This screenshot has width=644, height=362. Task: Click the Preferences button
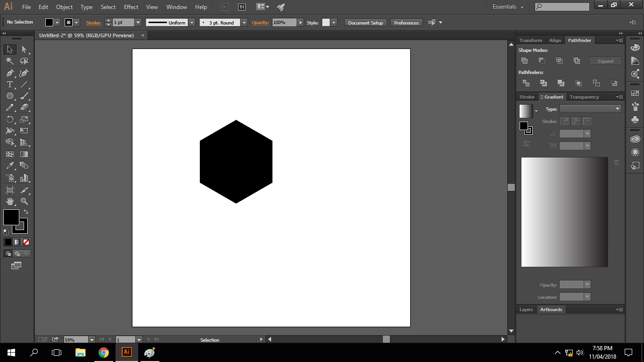click(x=406, y=23)
